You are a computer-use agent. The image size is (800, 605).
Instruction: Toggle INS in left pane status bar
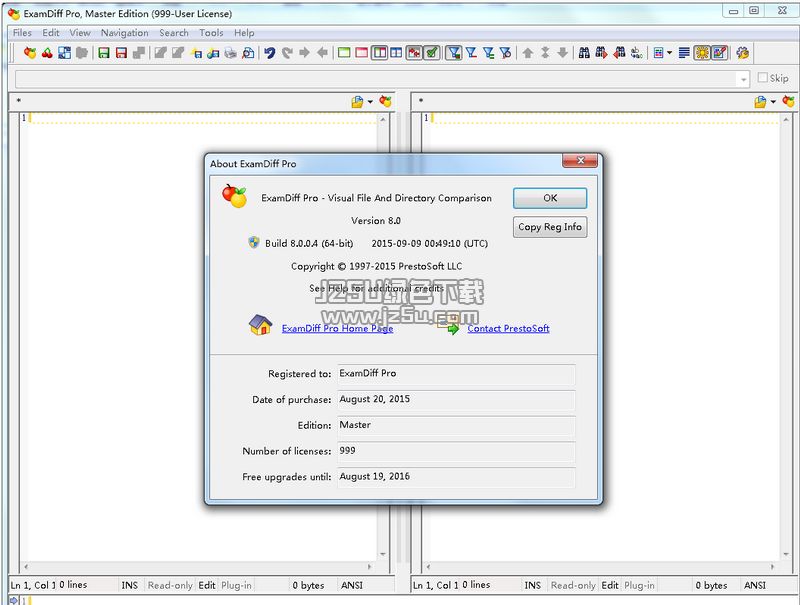(x=130, y=585)
